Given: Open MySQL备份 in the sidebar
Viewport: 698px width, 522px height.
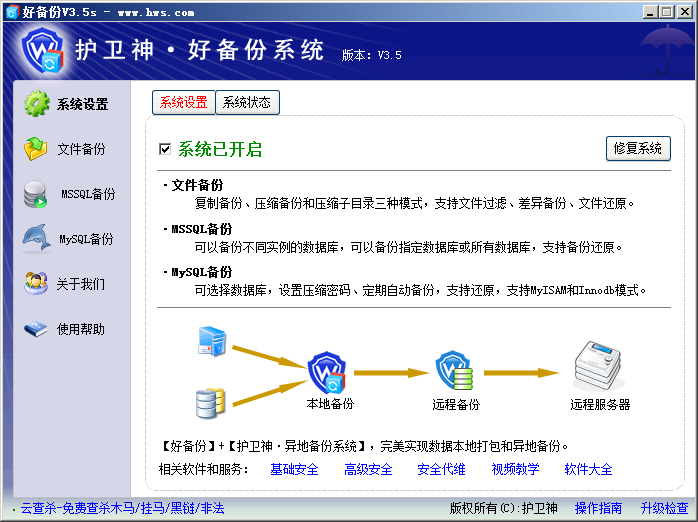Looking at the screenshot, I should point(86,239).
